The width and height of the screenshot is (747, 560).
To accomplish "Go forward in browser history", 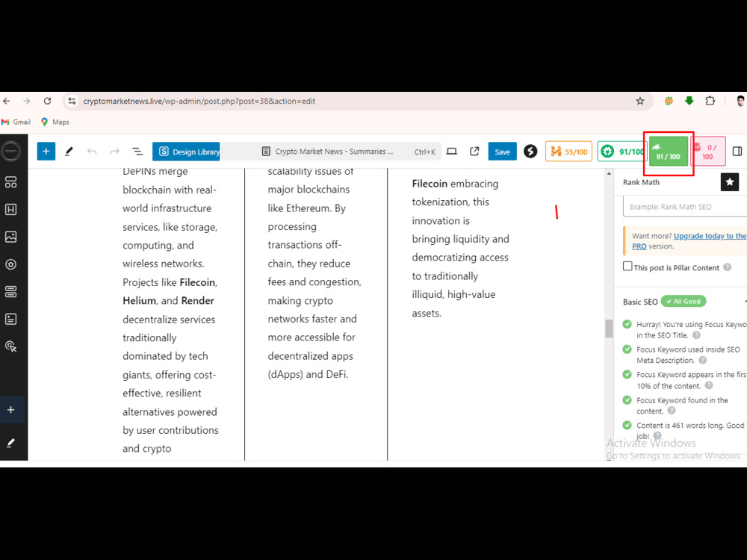I will (x=27, y=101).
